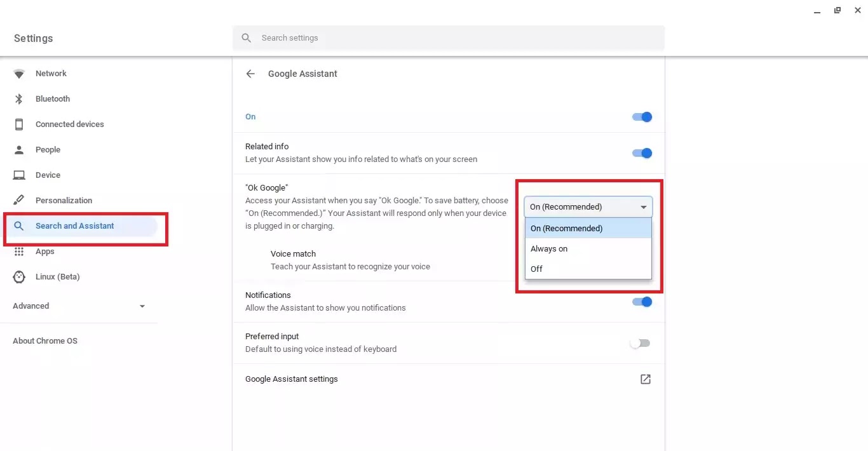
Task: Click the Search and Assistant magnifier icon
Action: tap(19, 226)
